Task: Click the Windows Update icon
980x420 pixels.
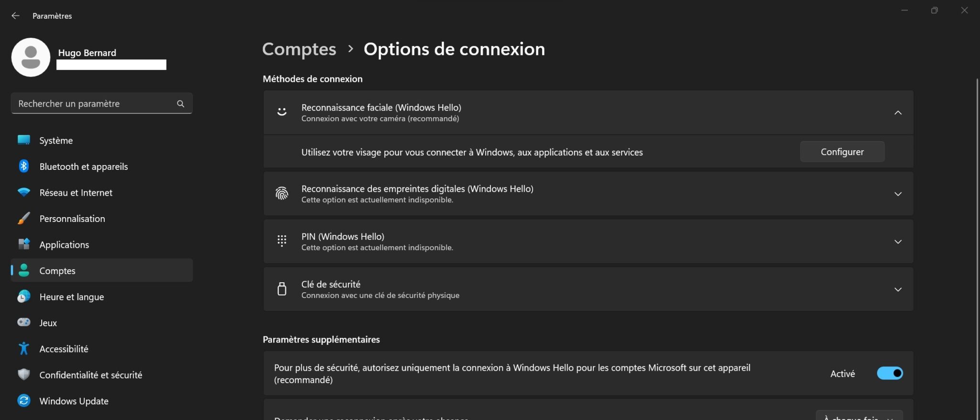Action: click(x=23, y=401)
